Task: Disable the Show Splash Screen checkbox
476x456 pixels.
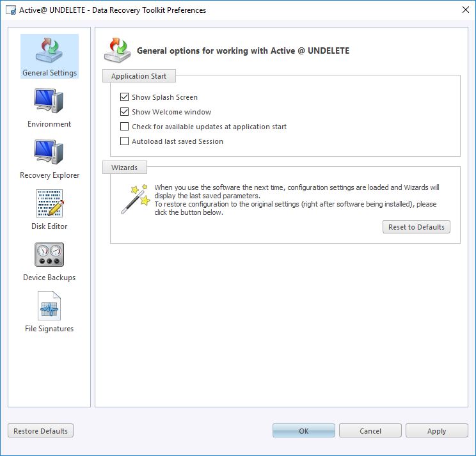Action: click(125, 97)
